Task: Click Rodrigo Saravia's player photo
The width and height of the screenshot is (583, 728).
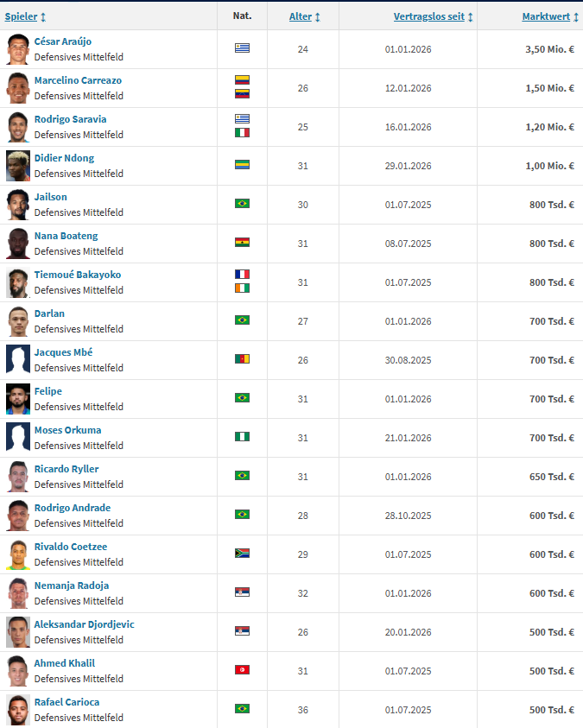Action: (x=18, y=127)
